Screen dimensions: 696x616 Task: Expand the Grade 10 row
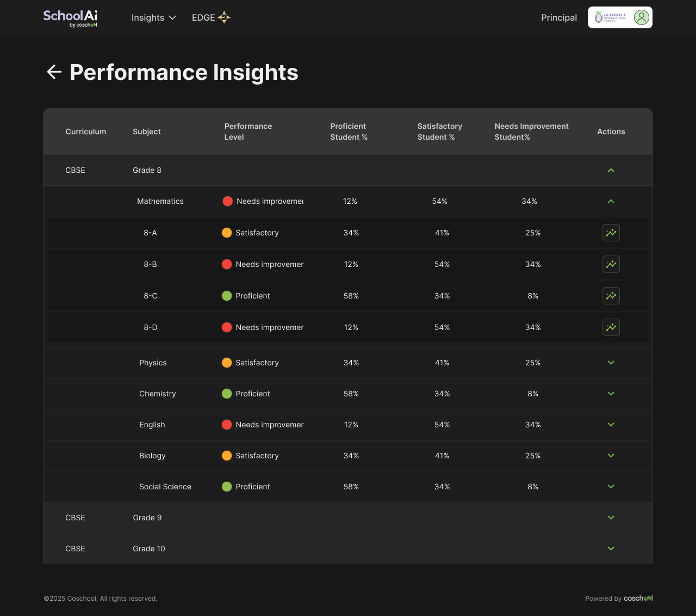click(611, 549)
